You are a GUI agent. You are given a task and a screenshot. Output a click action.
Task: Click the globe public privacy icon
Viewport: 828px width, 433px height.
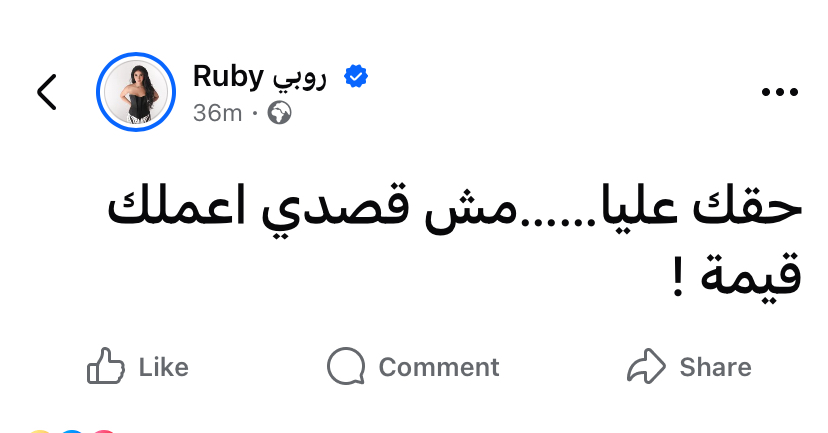point(280,113)
